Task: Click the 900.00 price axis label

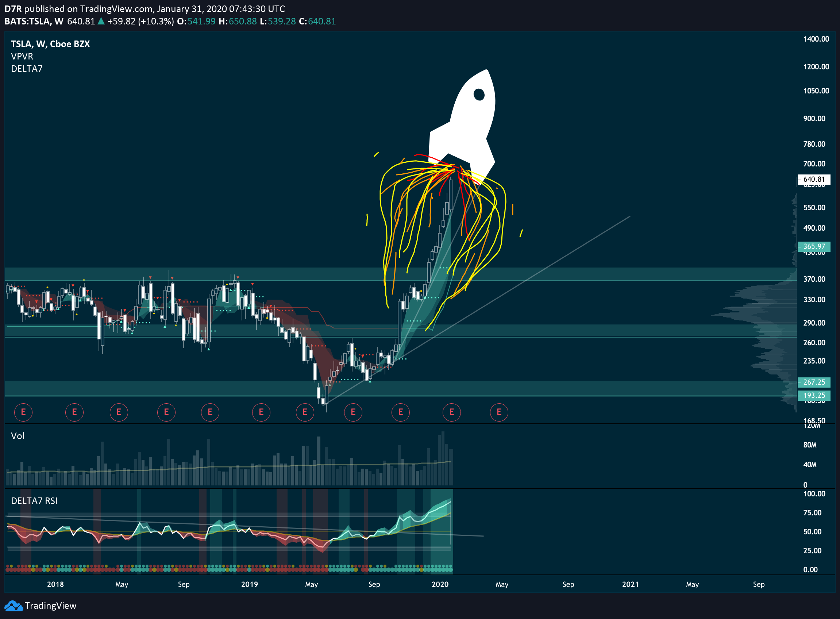Action: (x=814, y=118)
